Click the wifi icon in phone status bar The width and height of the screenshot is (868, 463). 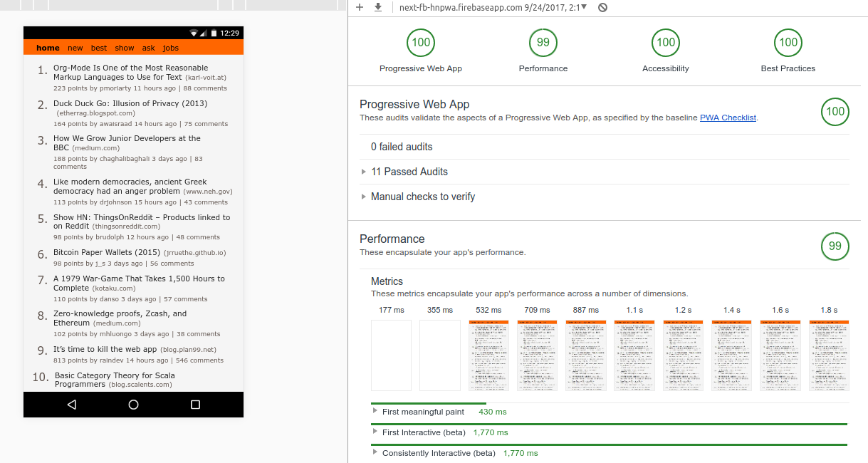(194, 33)
